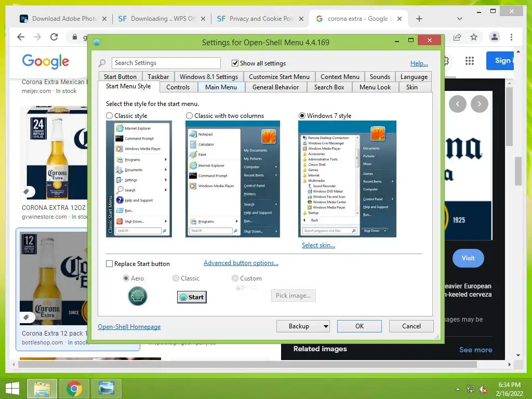This screenshot has width=532, height=399.
Task: Visit the Open-Shell Homepage link
Action: point(129,326)
